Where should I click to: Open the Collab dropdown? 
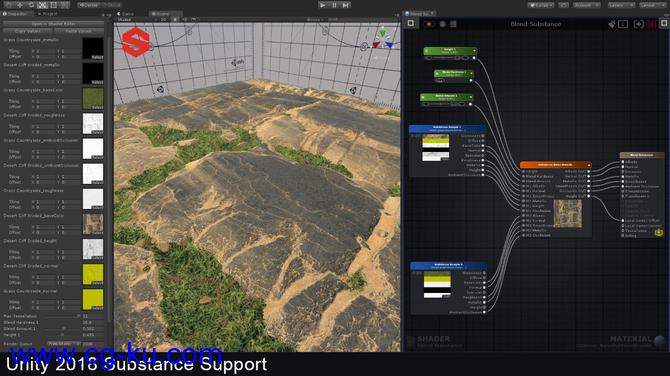point(541,5)
